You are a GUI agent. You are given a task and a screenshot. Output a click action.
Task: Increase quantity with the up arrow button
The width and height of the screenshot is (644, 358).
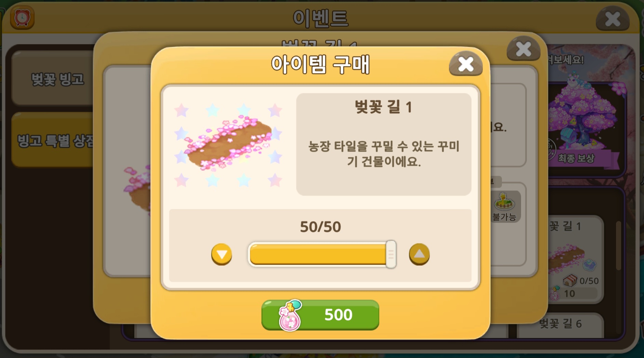coord(419,254)
